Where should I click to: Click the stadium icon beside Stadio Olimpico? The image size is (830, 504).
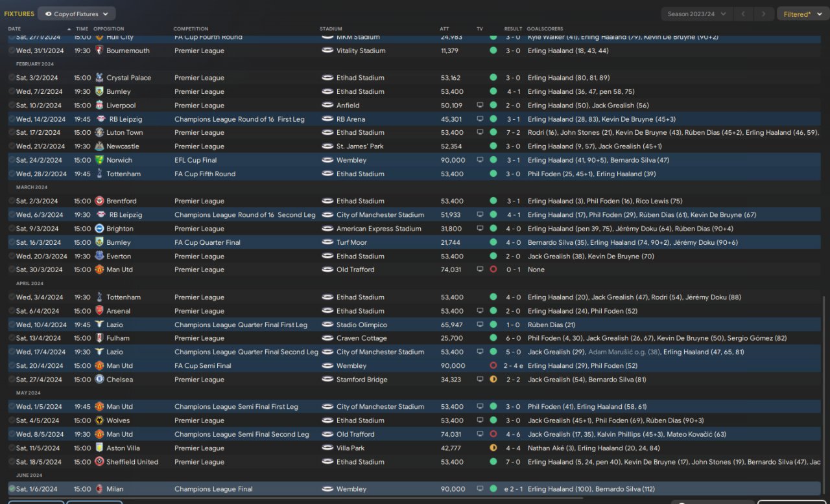click(x=327, y=325)
